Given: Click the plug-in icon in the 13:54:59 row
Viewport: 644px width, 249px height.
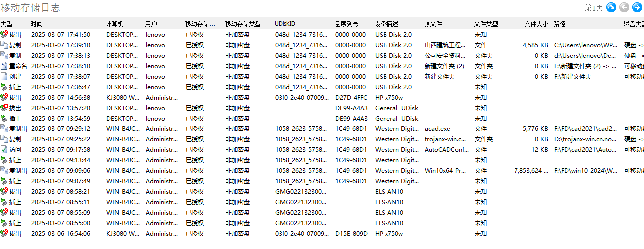Looking at the screenshot, I should point(4,118).
